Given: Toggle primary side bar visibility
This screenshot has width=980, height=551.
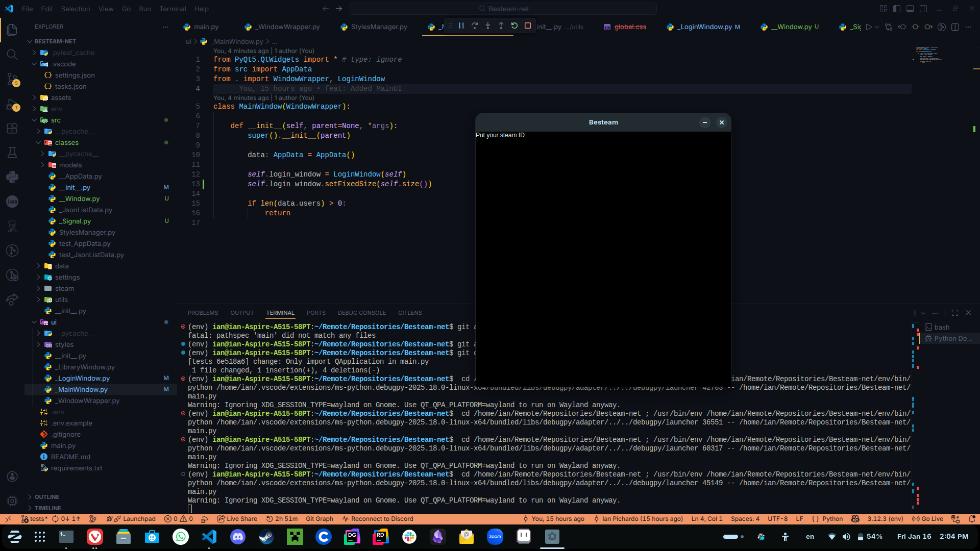Looking at the screenshot, I should pos(897,9).
